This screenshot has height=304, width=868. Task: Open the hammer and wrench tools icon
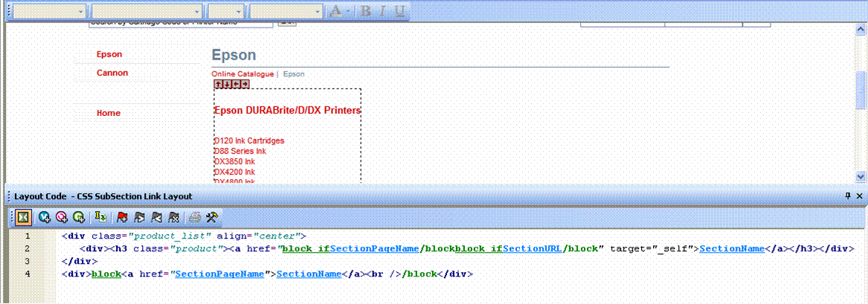point(211,217)
